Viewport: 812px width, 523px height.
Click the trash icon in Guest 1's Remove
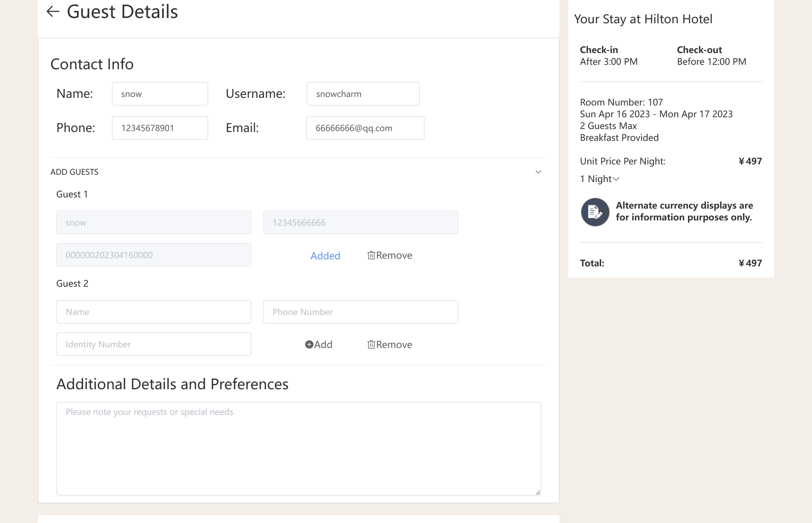[371, 255]
